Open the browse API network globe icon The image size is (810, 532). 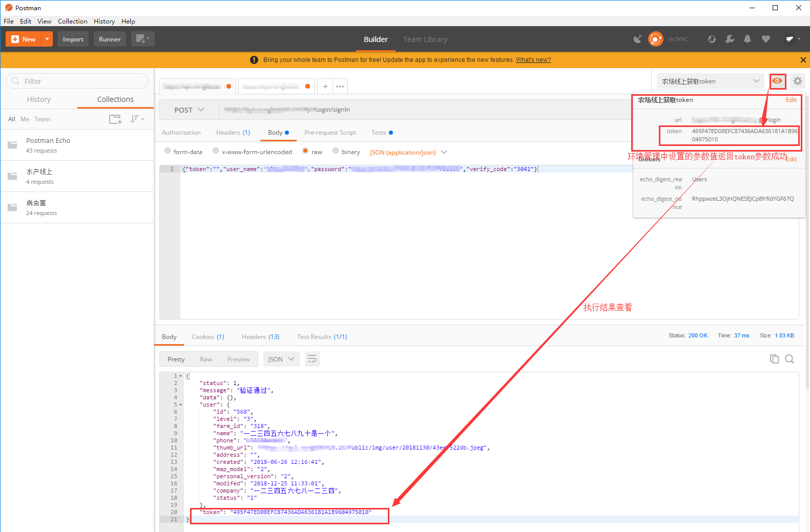click(712, 39)
